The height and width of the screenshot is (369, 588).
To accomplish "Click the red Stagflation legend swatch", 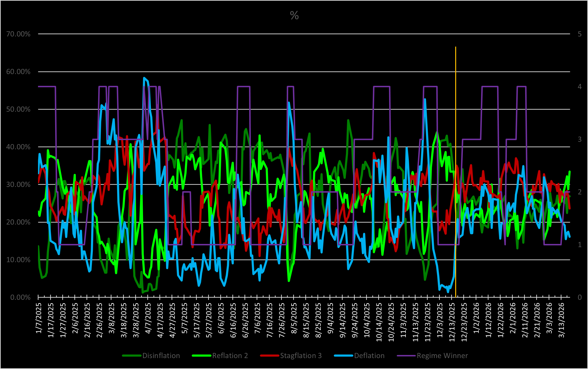I will coord(269,356).
